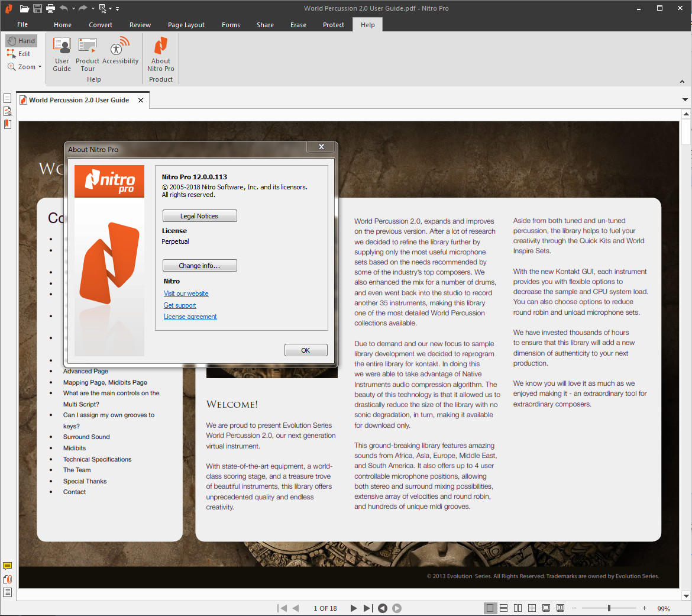Click the Redo arrow icon
This screenshot has height=616, width=692.
83,8
